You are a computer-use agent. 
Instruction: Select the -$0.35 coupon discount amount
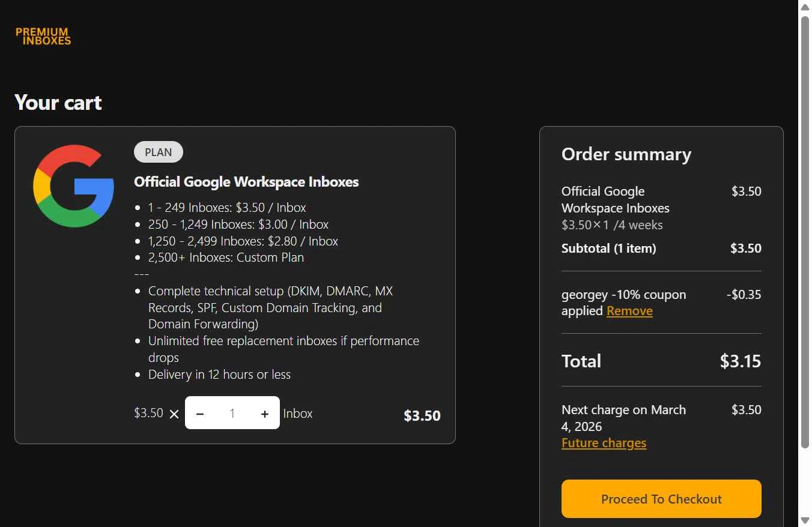pyautogui.click(x=744, y=295)
